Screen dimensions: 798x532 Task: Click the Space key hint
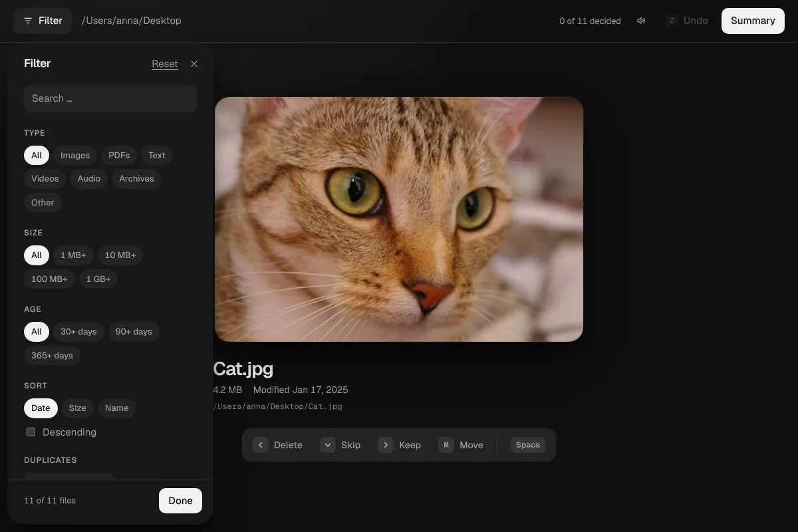pyautogui.click(x=528, y=445)
